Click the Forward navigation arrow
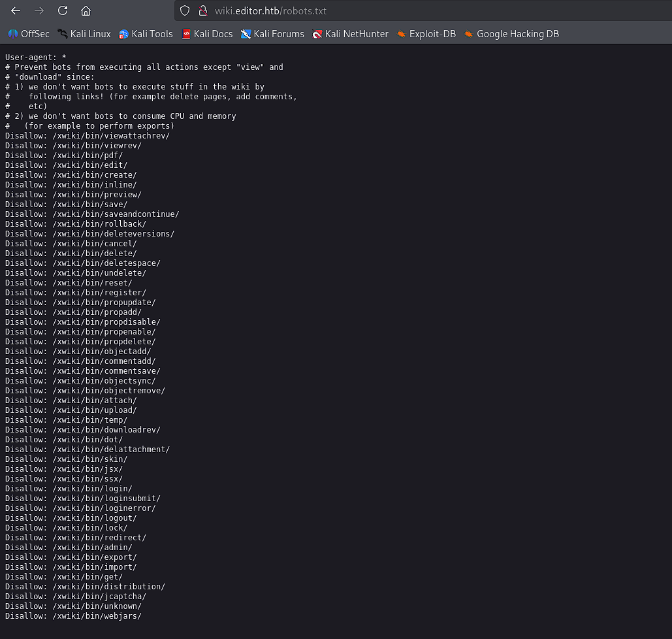This screenshot has width=672, height=639. [x=39, y=10]
